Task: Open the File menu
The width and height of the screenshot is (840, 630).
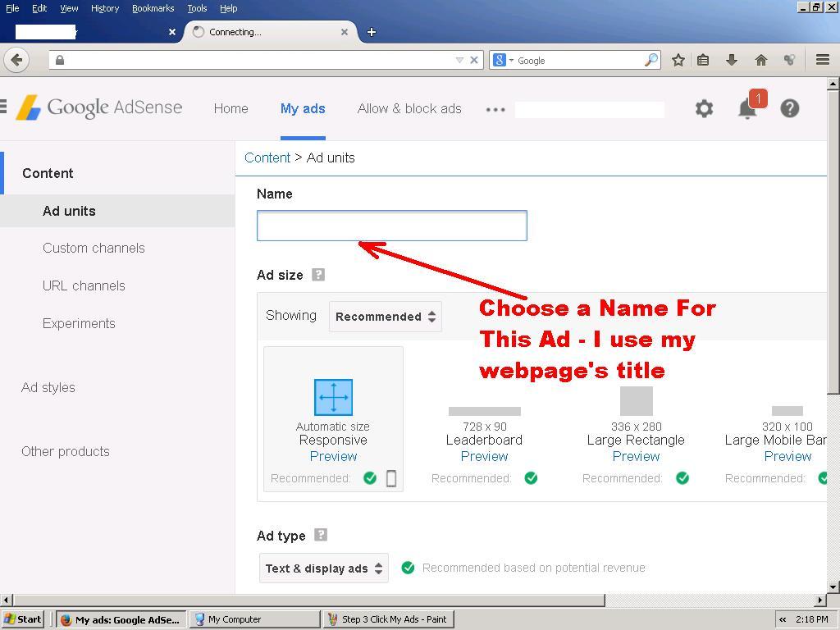Action: click(x=12, y=8)
